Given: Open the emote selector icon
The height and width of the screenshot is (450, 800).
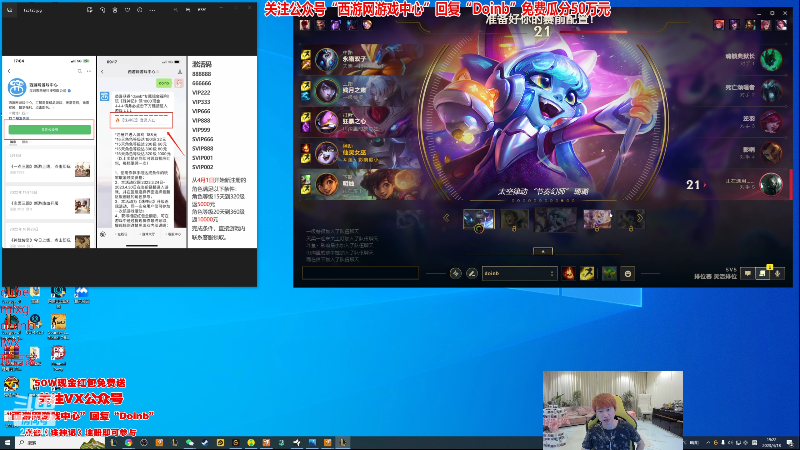Looking at the screenshot, I should [x=628, y=273].
